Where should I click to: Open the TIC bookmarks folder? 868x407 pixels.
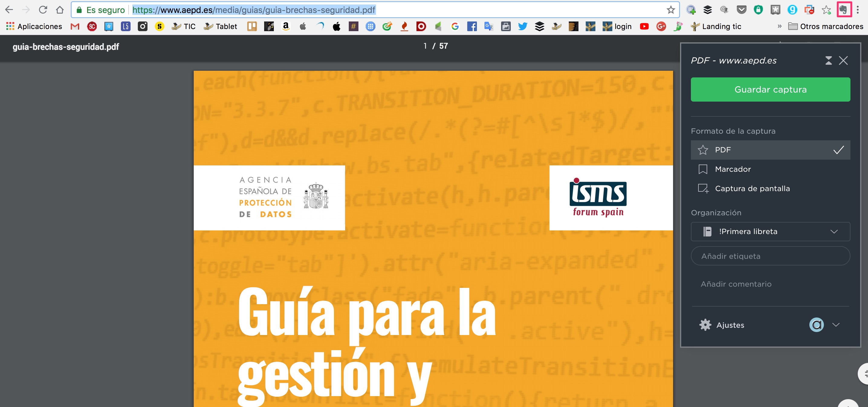pyautogui.click(x=183, y=26)
